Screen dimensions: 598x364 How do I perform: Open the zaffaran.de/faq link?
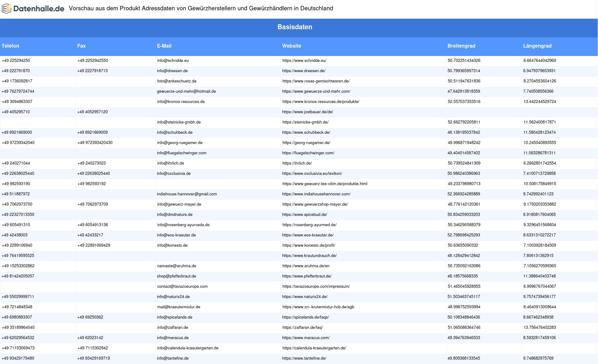tap(302, 328)
